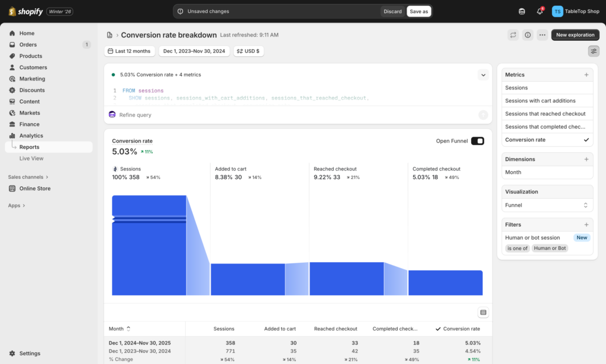Click the Content sidebar icon
This screenshot has width=606, height=364.
(12, 101)
